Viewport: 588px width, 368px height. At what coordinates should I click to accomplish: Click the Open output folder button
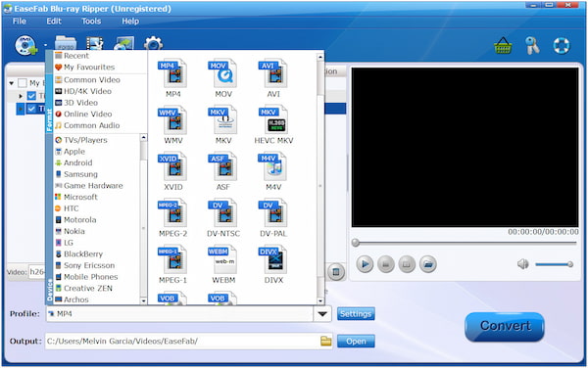pos(356,341)
